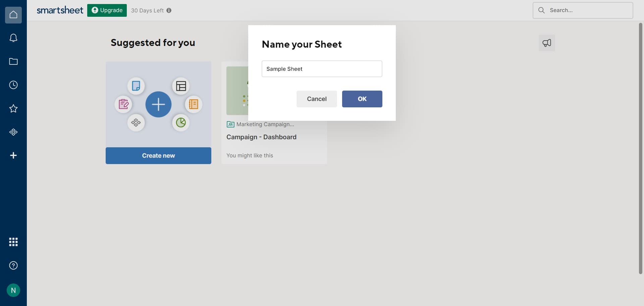Image resolution: width=644 pixels, height=306 pixels.
Task: Click the central plus on Create new card
Action: [x=158, y=104]
